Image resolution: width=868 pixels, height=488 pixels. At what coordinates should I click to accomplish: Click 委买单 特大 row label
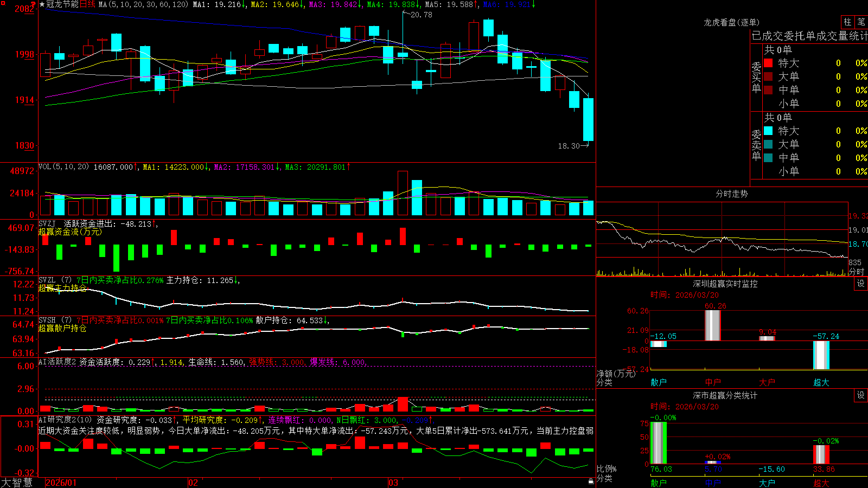click(x=789, y=63)
